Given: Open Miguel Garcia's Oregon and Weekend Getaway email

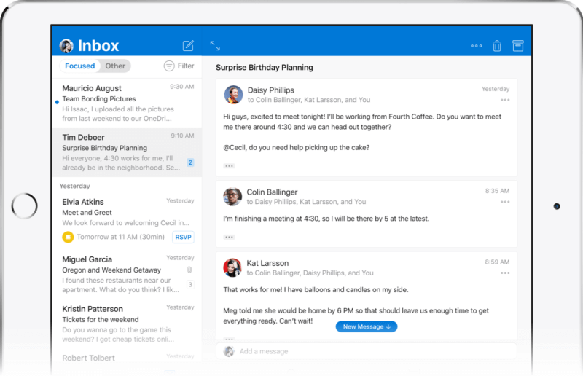Looking at the screenshot, I should [127, 274].
